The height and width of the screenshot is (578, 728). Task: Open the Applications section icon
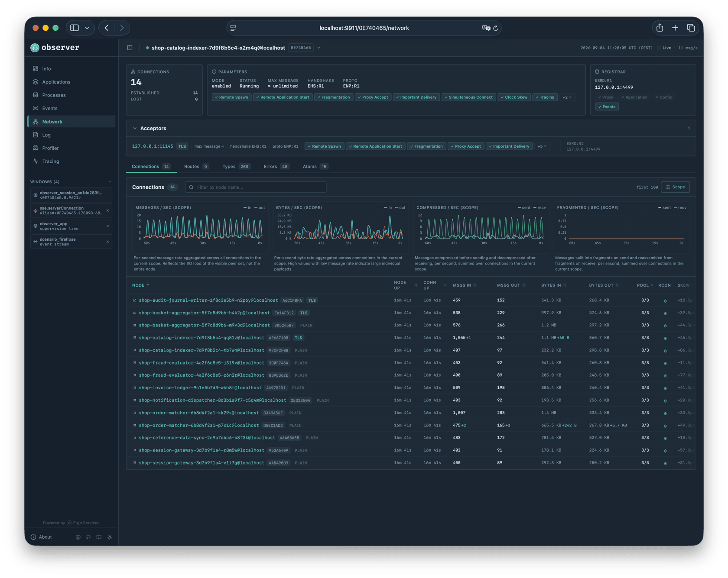[36, 82]
